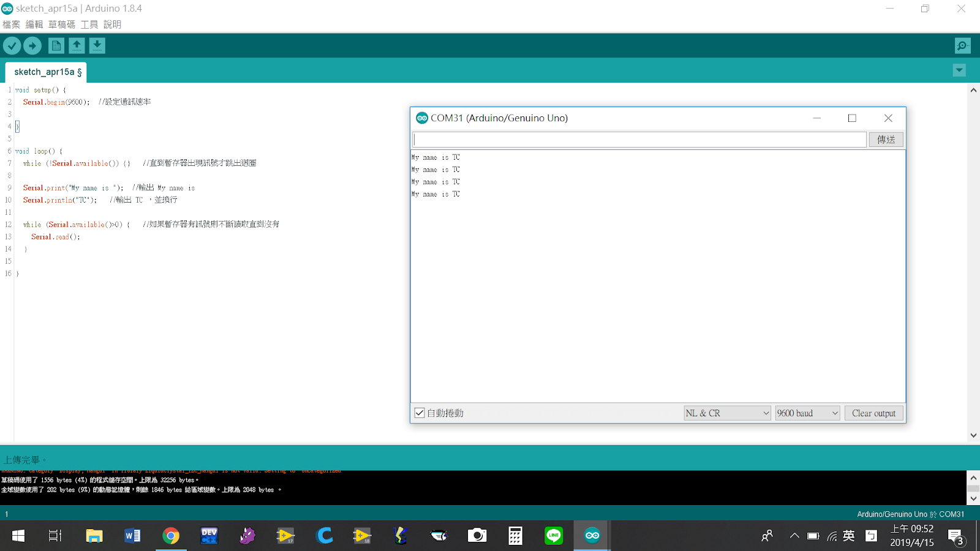
Task: Click the Windows Start button
Action: [18, 536]
